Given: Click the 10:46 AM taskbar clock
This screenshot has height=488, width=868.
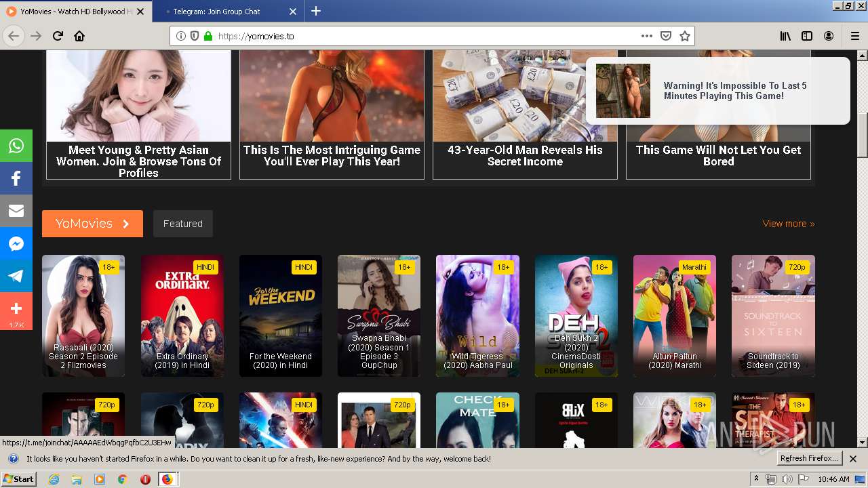Looking at the screenshot, I should point(833,479).
